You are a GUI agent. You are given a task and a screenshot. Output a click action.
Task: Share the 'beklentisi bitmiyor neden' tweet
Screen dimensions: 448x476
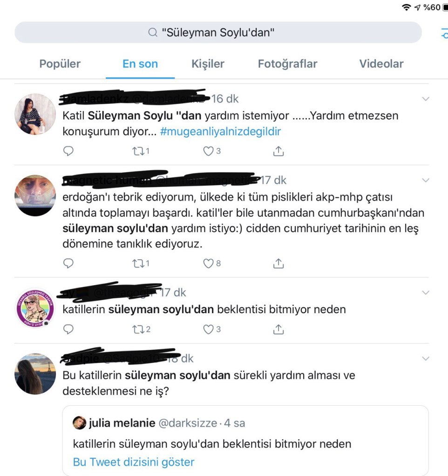coord(278,329)
